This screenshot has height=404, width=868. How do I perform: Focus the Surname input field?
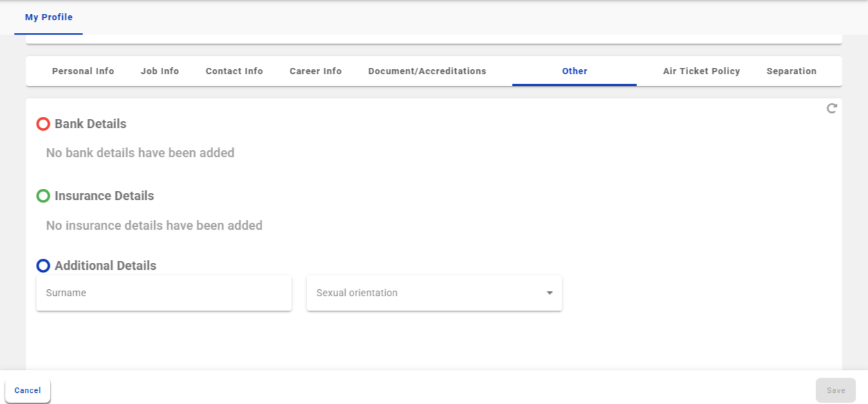pyautogui.click(x=164, y=293)
